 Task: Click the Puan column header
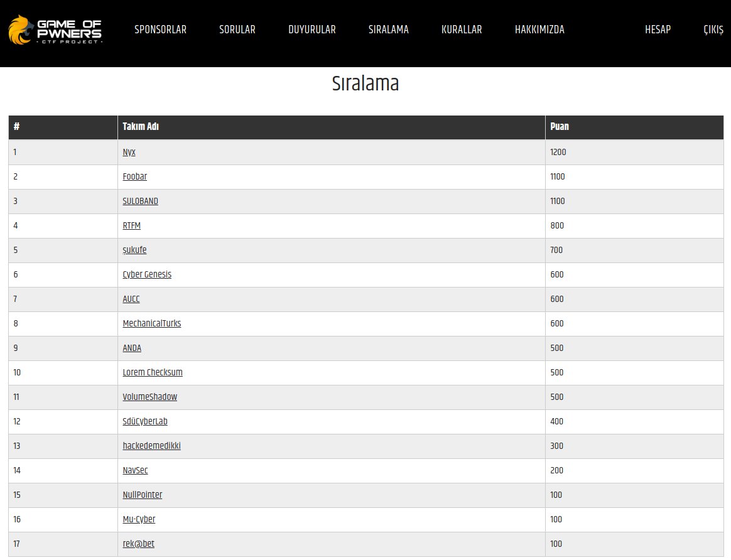tap(634, 127)
